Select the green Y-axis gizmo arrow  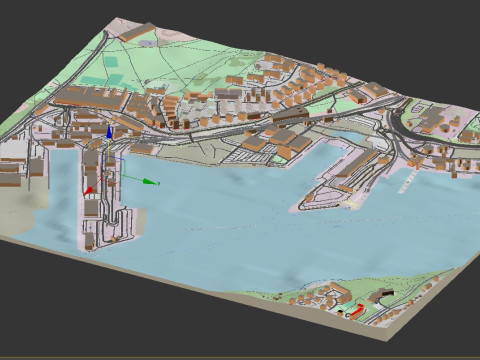click(x=151, y=182)
